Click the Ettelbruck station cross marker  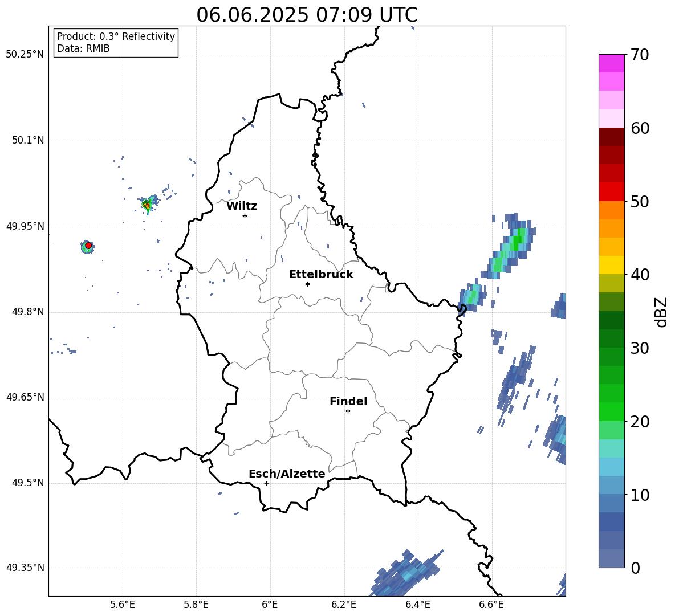307,284
